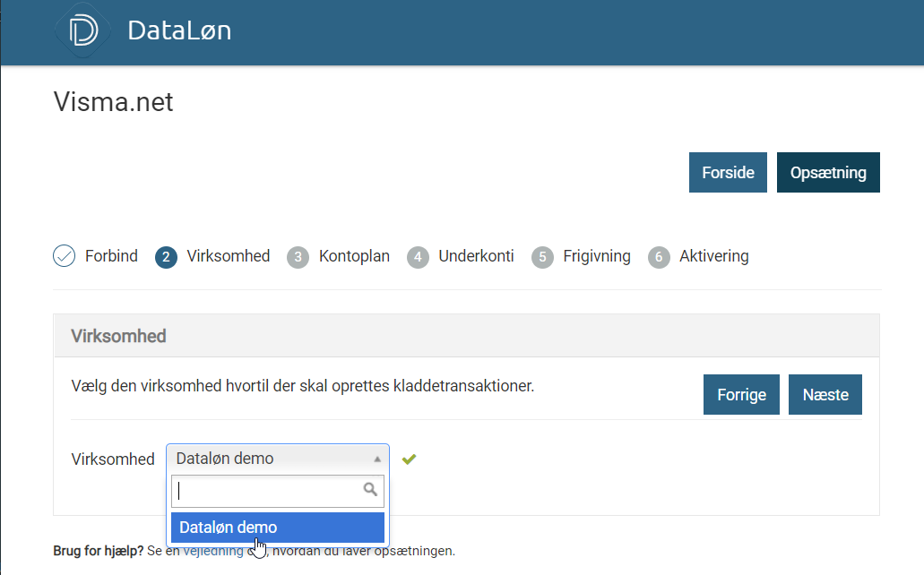This screenshot has width=924, height=575.
Task: Click the green validation checkmark
Action: tap(410, 459)
